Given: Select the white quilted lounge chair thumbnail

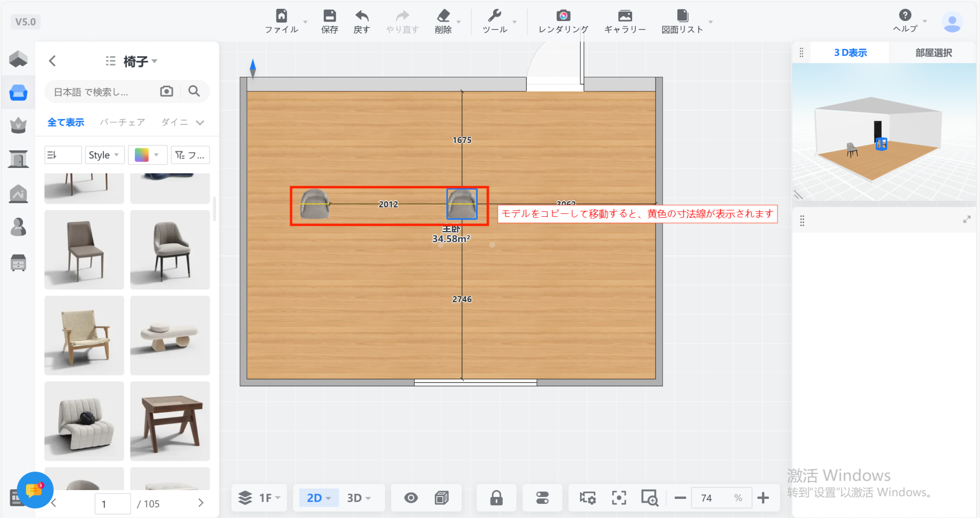Looking at the screenshot, I should (84, 421).
